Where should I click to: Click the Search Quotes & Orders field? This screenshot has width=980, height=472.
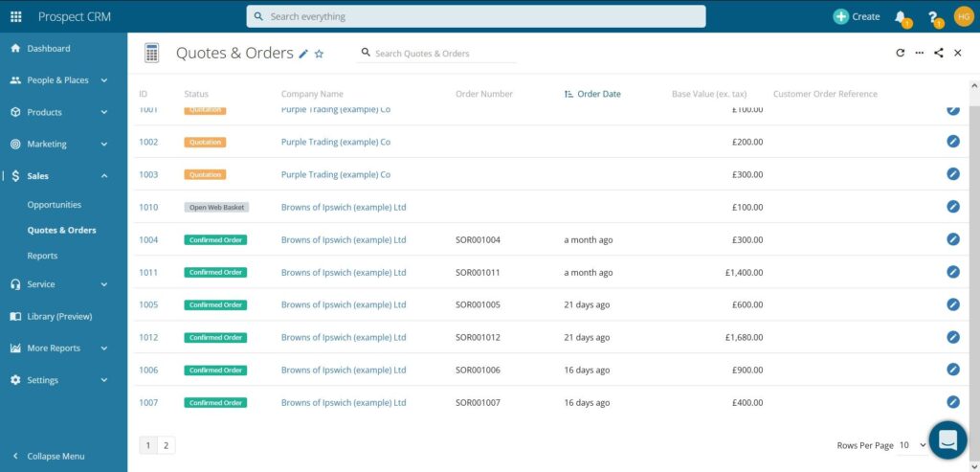(x=437, y=54)
